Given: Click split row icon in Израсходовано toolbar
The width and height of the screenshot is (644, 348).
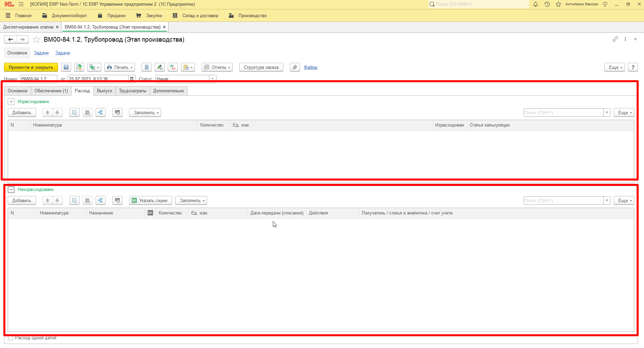Looking at the screenshot, I should tap(101, 113).
